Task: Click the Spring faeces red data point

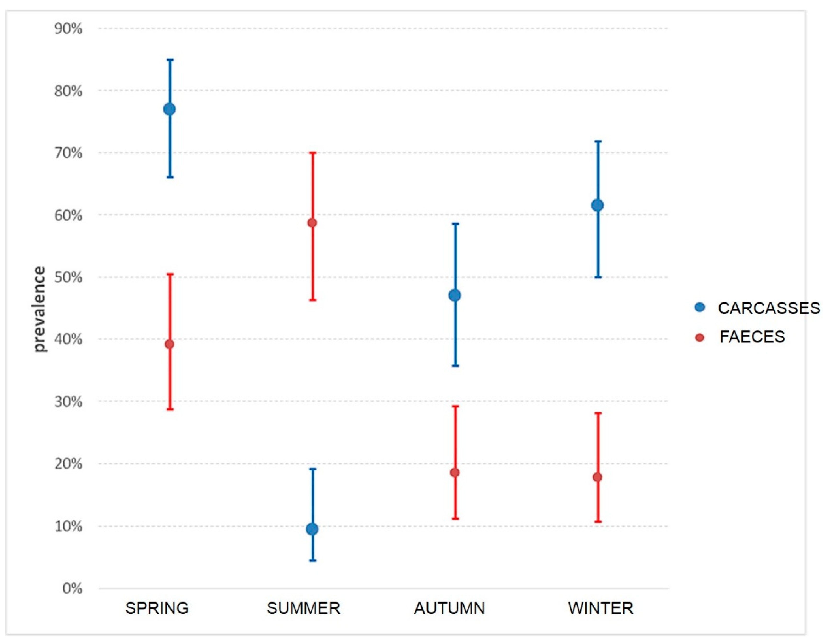Action: click(x=169, y=344)
